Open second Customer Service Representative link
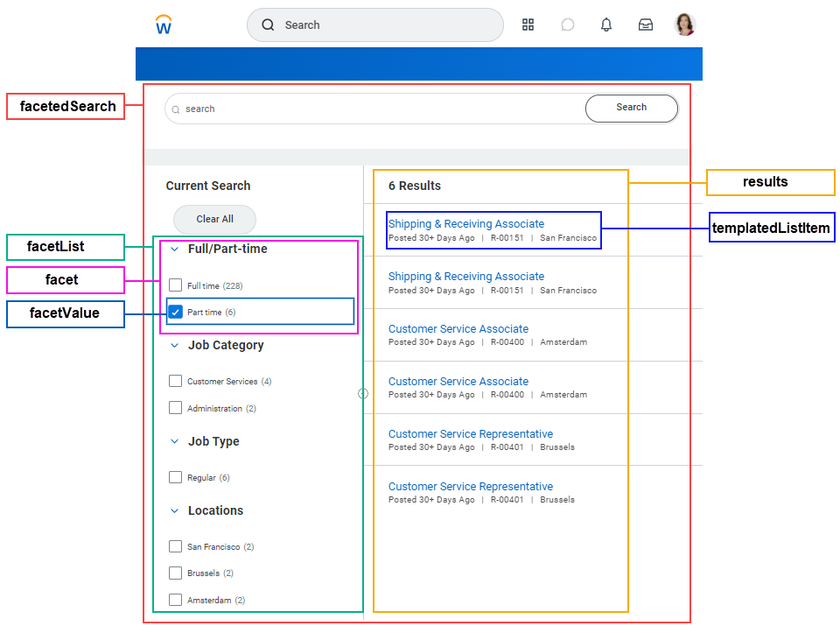This screenshot has width=840, height=633. [x=471, y=487]
